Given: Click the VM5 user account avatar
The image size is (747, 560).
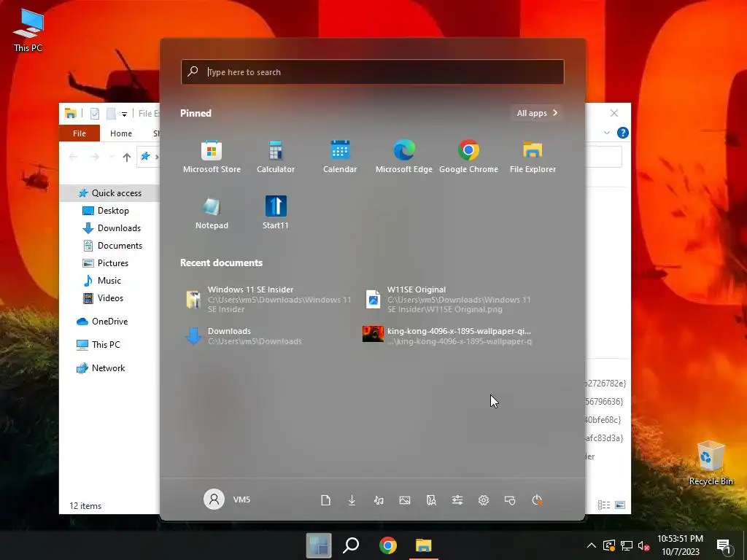Looking at the screenshot, I should 214,499.
